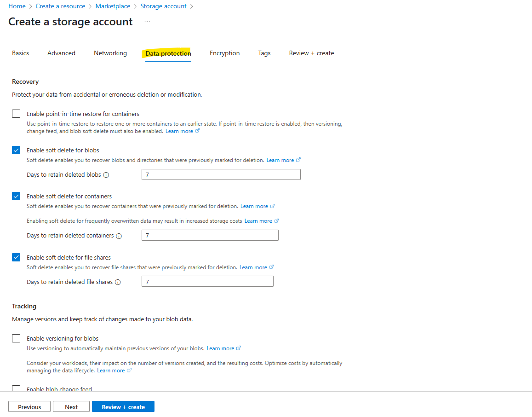Click the Days to retain deleted file shares field
The width and height of the screenshot is (532, 417).
pos(208,282)
